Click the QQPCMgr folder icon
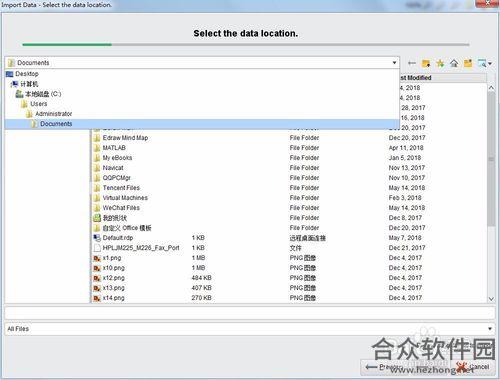Screen dimensions: 500x380 tap(97, 178)
